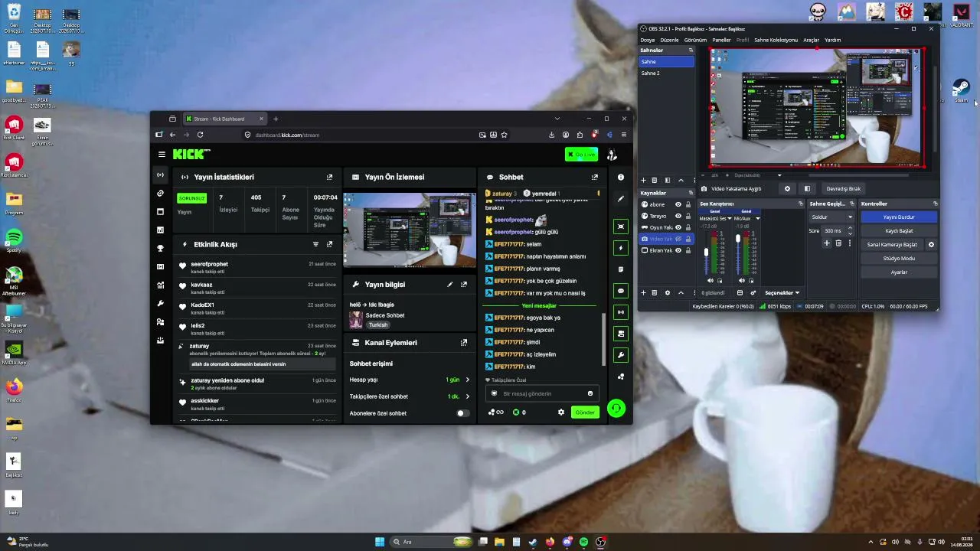Mute the Mic/Aux audio channel

742,280
